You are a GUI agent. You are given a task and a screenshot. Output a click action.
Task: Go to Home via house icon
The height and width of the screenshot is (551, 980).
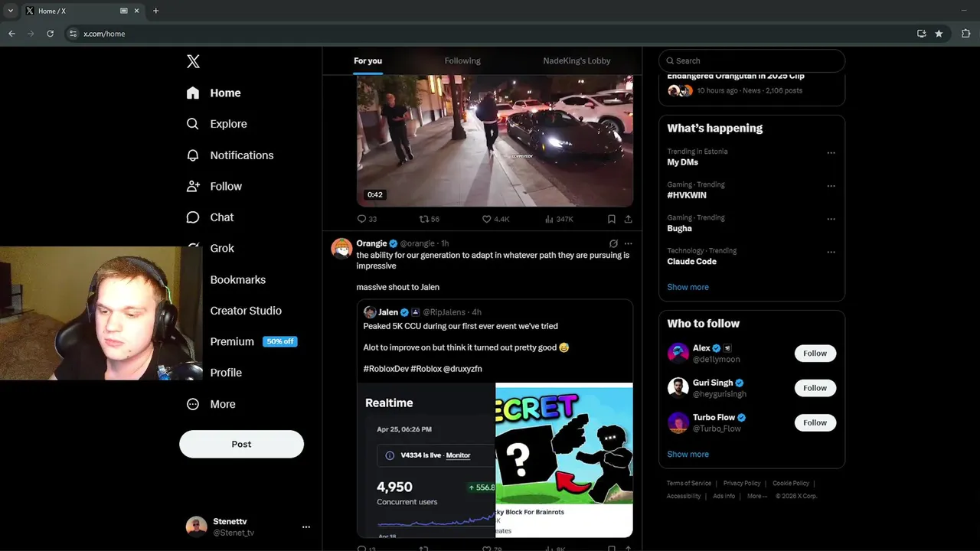[x=193, y=93]
